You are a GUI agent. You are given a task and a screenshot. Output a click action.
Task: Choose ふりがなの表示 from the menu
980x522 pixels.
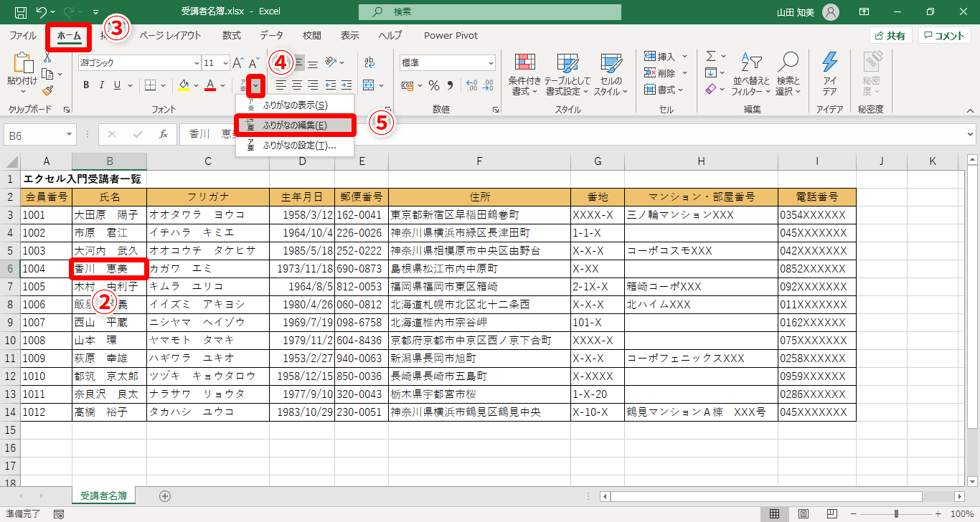pos(295,105)
